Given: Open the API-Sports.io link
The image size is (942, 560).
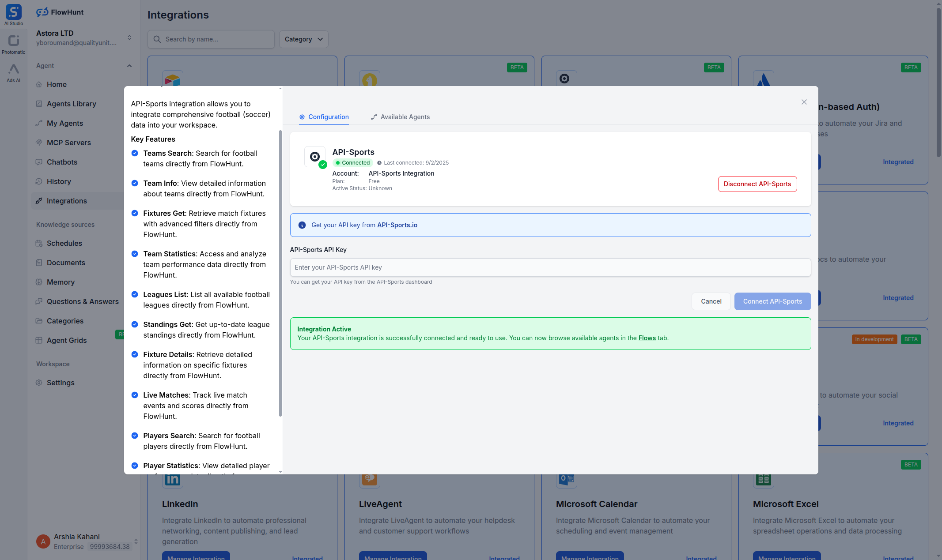Looking at the screenshot, I should click(397, 225).
